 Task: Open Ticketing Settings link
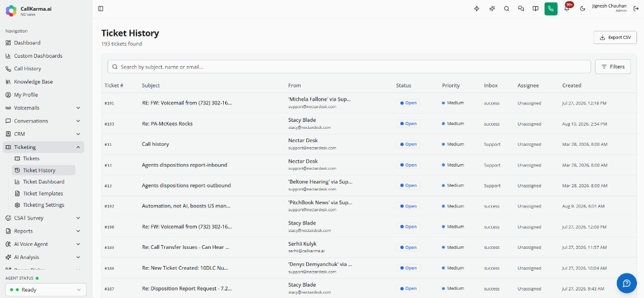point(43,205)
